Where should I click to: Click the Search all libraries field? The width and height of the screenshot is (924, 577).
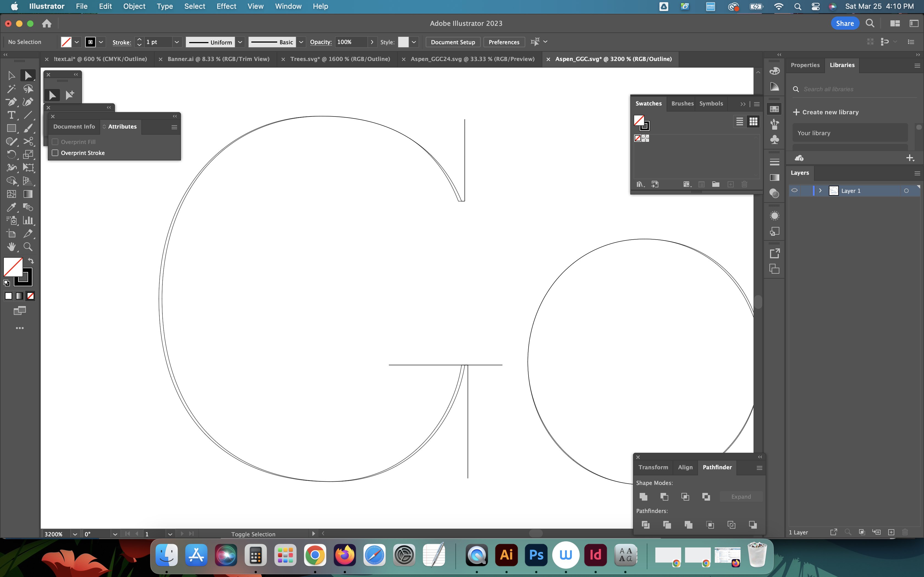[855, 89]
